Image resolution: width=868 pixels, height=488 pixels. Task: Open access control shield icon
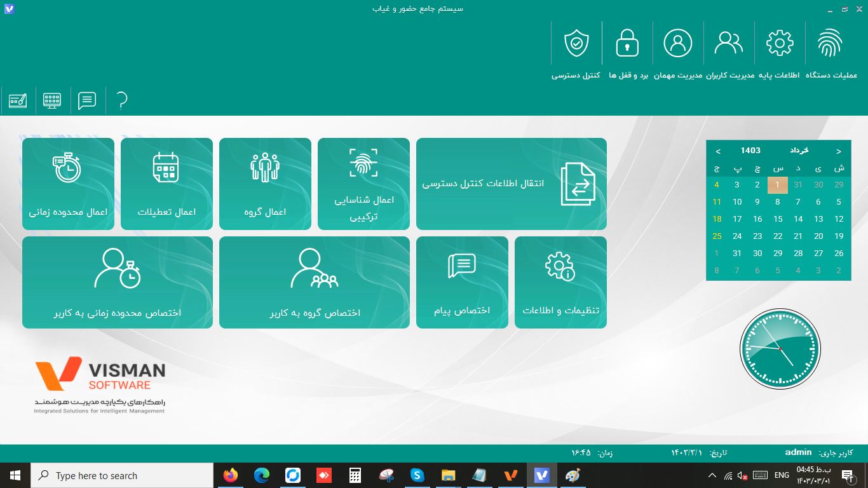576,51
